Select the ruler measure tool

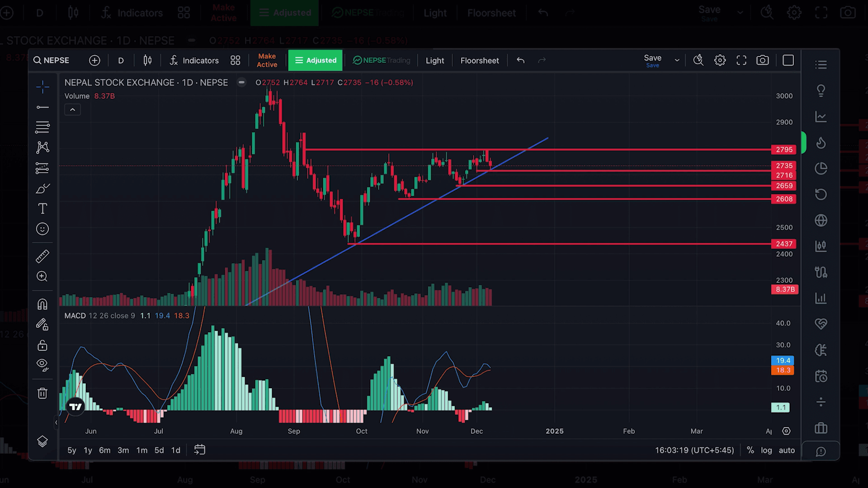[x=42, y=256]
